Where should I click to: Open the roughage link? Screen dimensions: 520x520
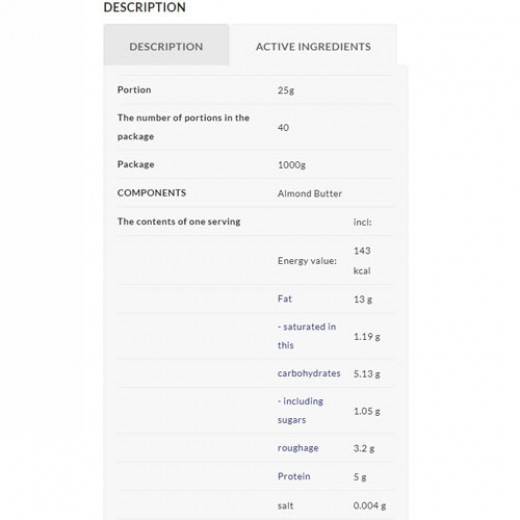(298, 448)
